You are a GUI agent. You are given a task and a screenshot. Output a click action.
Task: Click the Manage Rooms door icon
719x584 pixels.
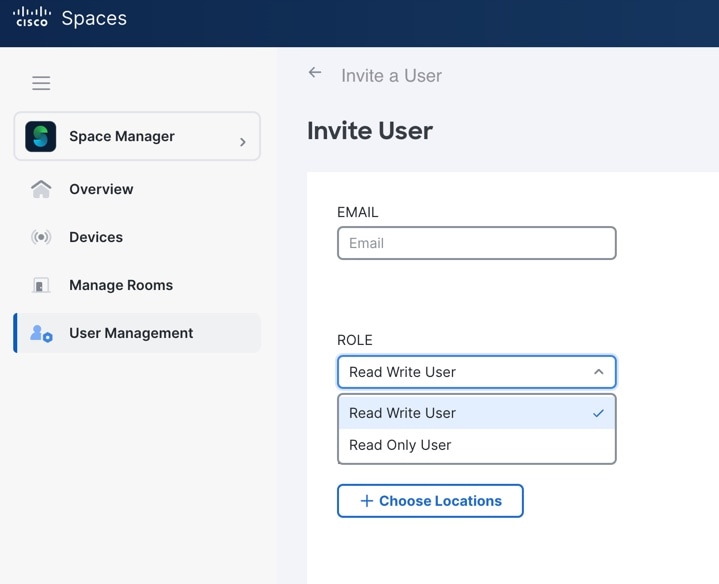[x=41, y=286]
